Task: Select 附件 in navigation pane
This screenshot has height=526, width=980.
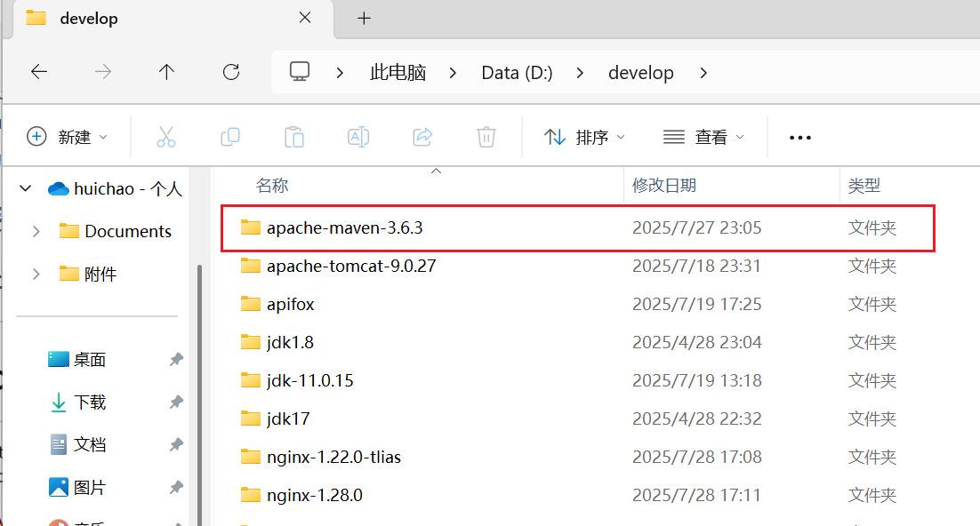Action: click(x=88, y=274)
